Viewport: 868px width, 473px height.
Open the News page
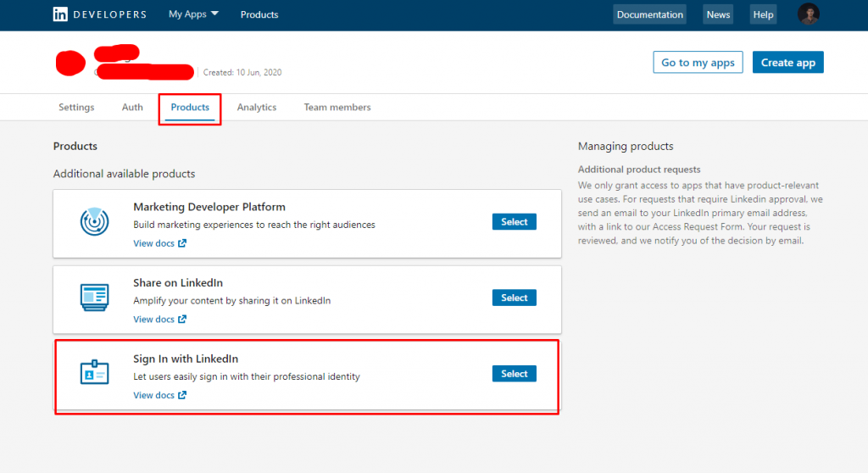coord(718,14)
